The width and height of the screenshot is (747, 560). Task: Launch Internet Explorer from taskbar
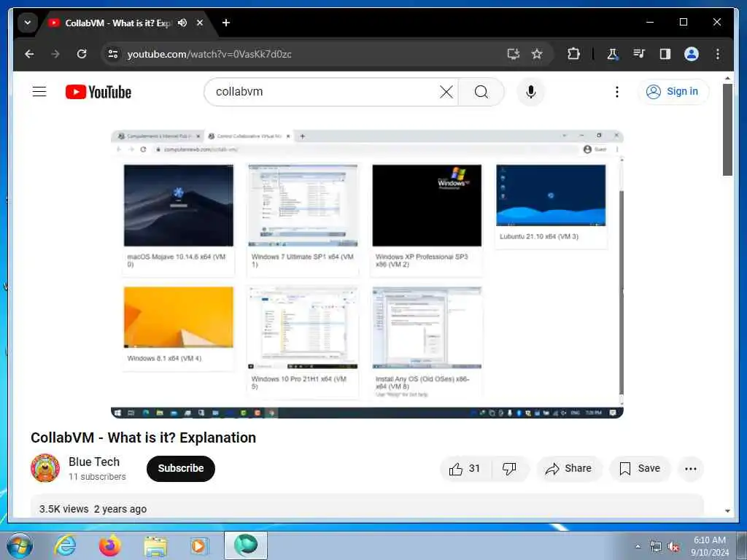click(65, 545)
